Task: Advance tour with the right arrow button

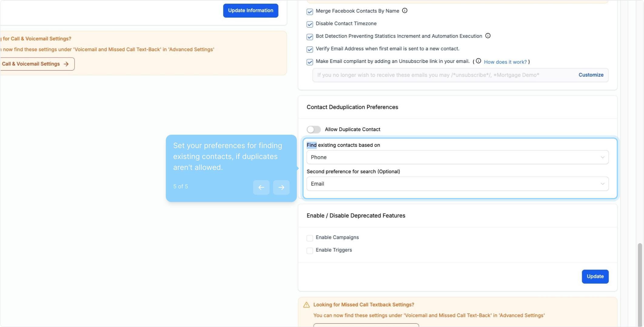Action: tap(281, 187)
